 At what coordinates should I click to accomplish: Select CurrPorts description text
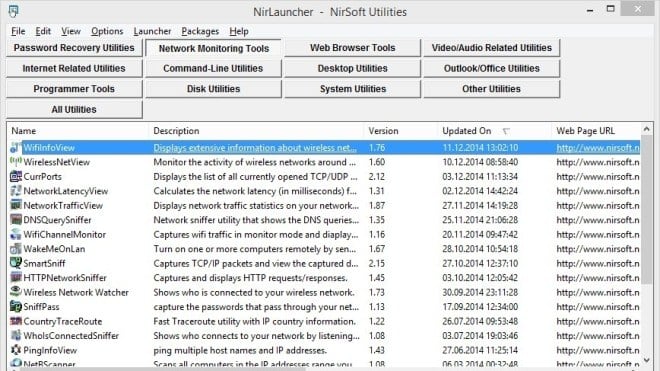pos(255,176)
